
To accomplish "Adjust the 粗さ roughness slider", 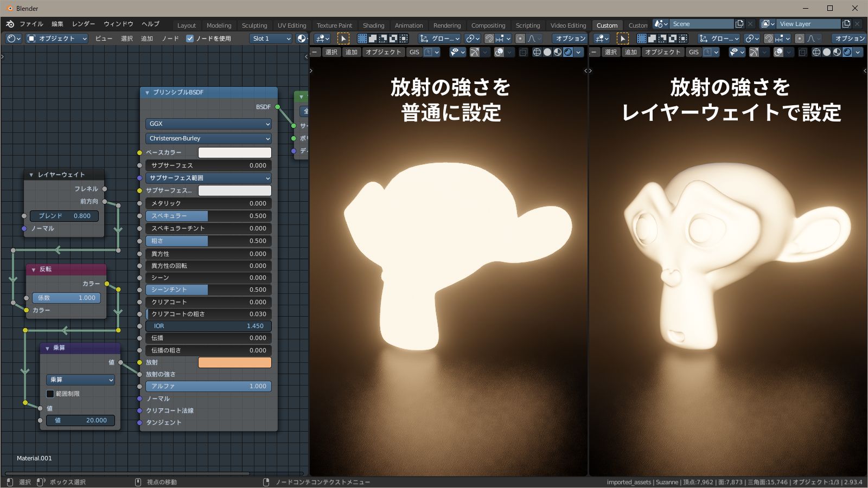I will tap(208, 241).
